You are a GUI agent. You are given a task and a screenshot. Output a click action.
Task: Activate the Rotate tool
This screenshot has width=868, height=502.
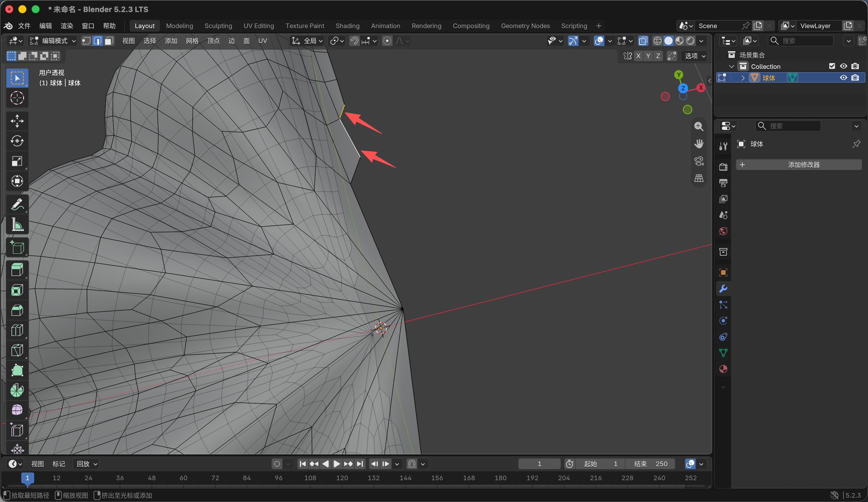coord(17,141)
